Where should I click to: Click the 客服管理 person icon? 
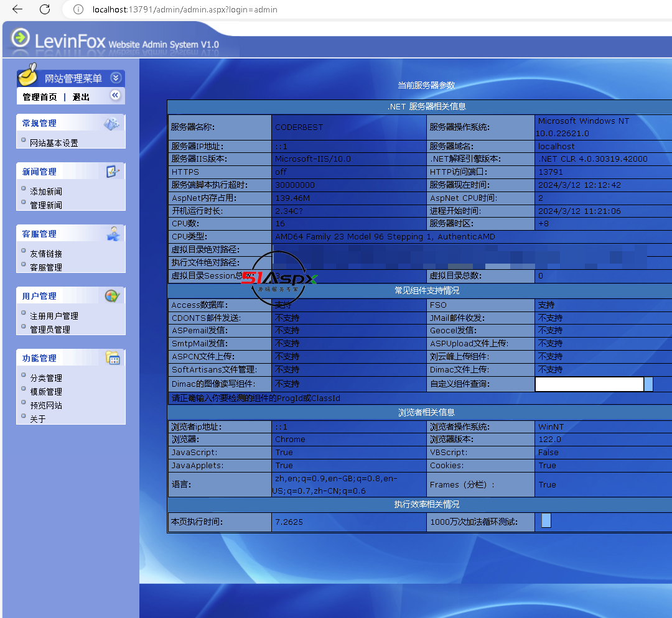pyautogui.click(x=113, y=234)
